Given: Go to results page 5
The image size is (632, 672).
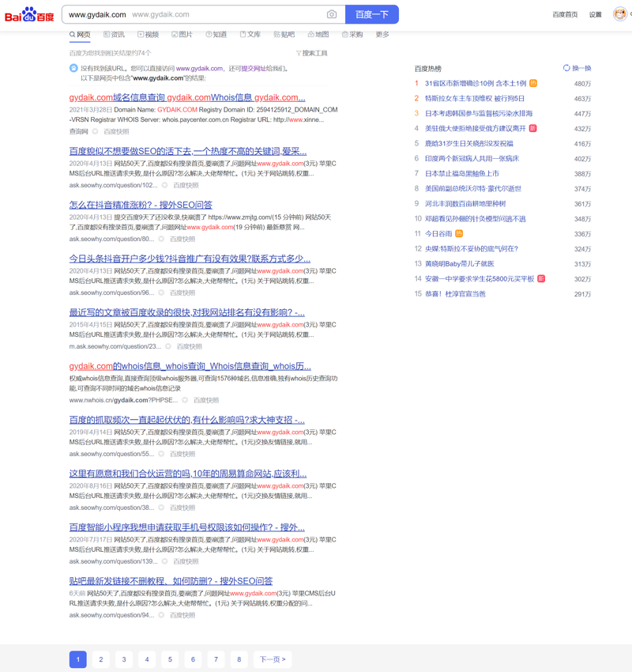Looking at the screenshot, I should 170,659.
